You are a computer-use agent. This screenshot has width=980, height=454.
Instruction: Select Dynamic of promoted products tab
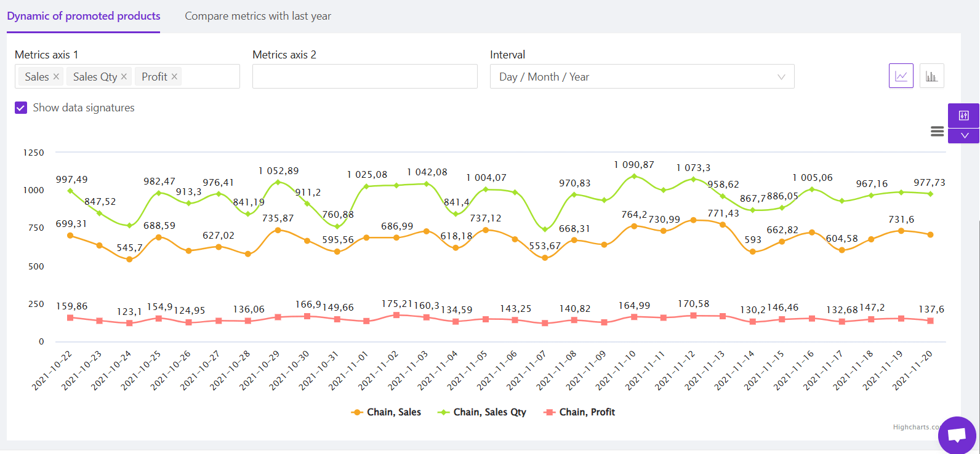84,16
